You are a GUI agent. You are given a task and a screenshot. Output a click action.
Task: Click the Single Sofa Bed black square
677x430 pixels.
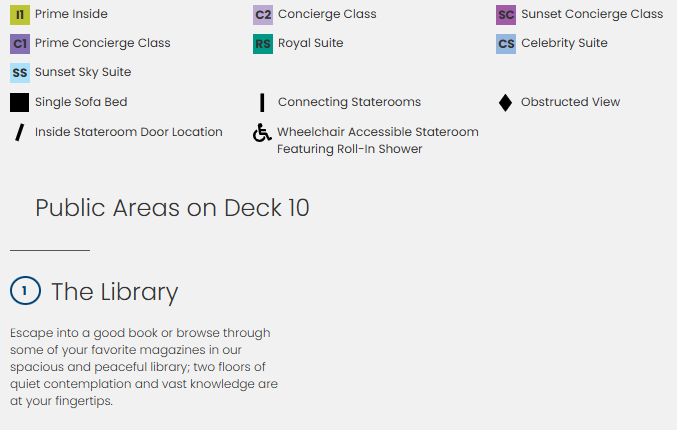[20, 102]
